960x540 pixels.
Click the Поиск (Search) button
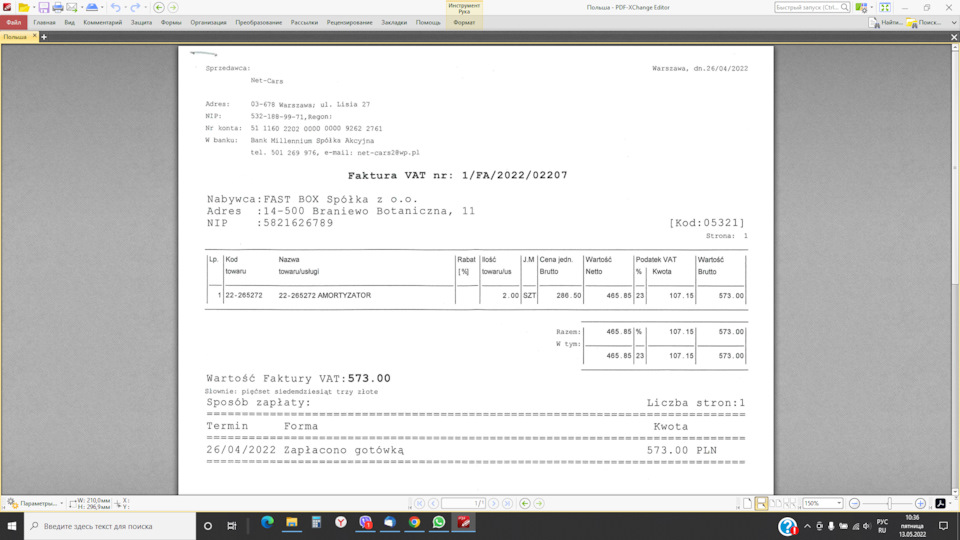924,23
